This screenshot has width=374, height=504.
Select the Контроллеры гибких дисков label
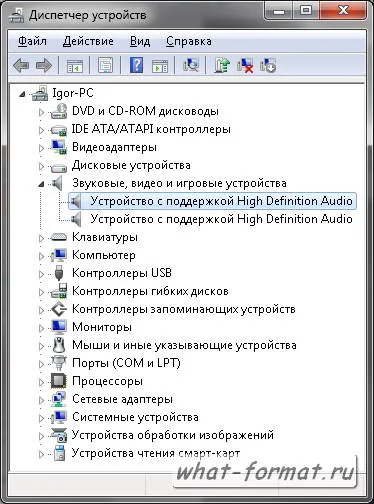click(150, 291)
